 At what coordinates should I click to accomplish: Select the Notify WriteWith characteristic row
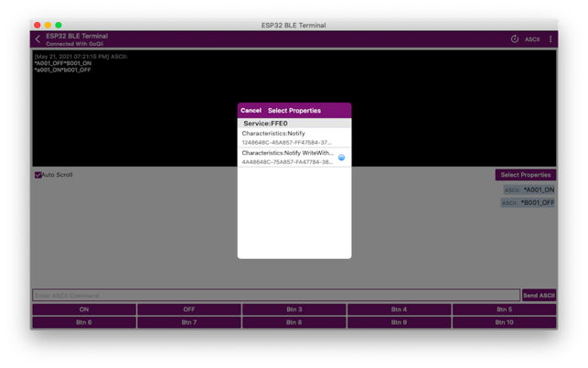pos(294,157)
